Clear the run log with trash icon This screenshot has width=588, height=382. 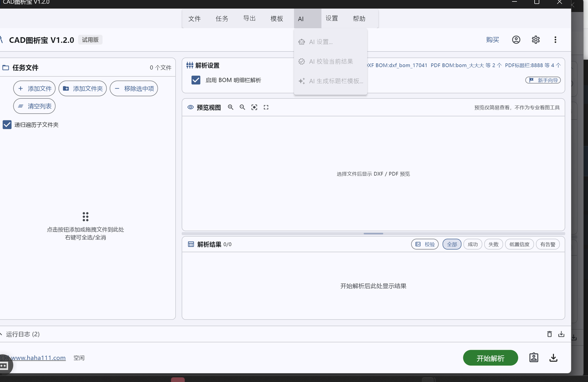pyautogui.click(x=549, y=334)
